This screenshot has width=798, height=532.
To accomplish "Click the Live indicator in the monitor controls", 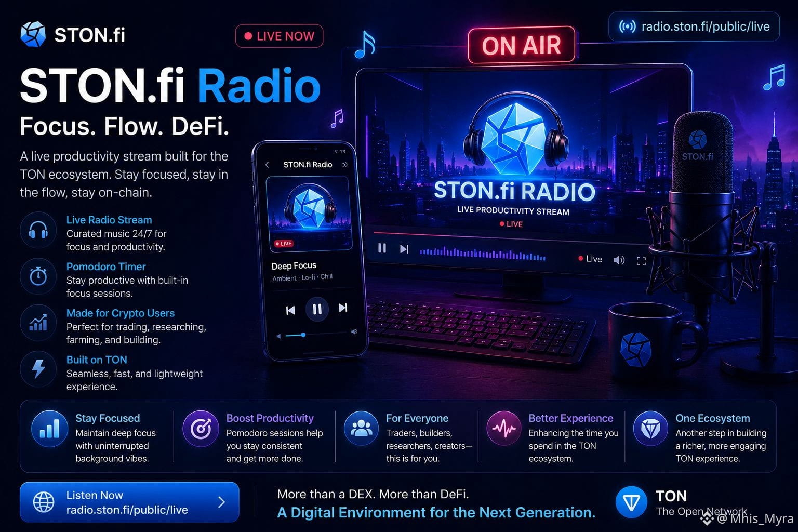I will tap(590, 259).
